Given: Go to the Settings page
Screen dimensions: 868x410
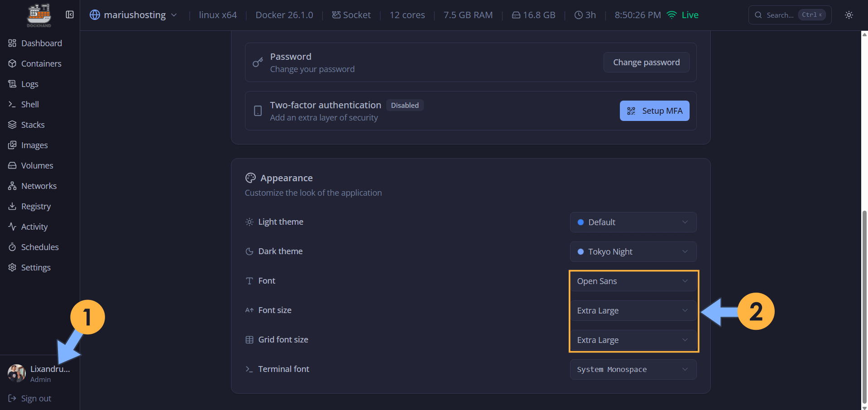Looking at the screenshot, I should click(35, 267).
